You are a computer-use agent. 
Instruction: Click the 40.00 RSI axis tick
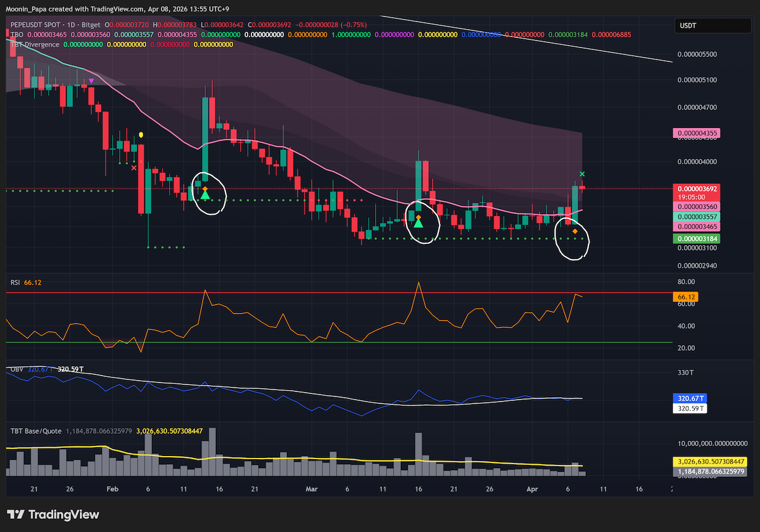(x=687, y=326)
